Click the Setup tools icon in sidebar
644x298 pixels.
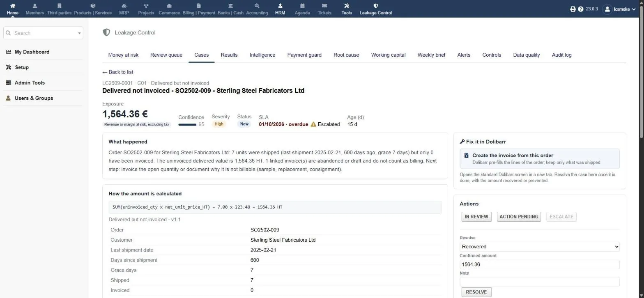(x=9, y=67)
